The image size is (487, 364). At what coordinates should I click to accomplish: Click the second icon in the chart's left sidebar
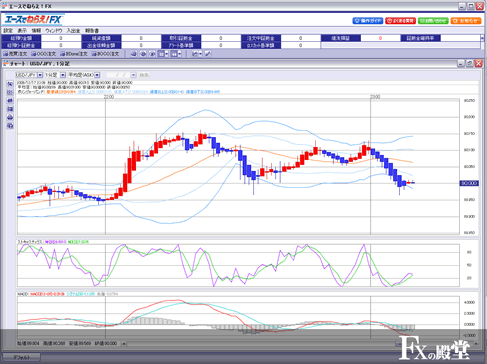tap(10, 92)
